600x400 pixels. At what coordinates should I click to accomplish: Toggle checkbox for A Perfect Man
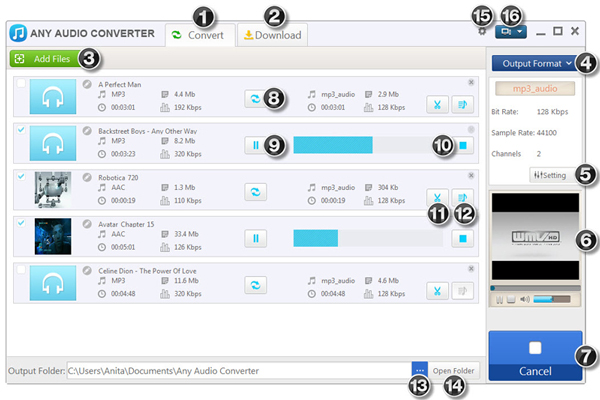pos(21,83)
